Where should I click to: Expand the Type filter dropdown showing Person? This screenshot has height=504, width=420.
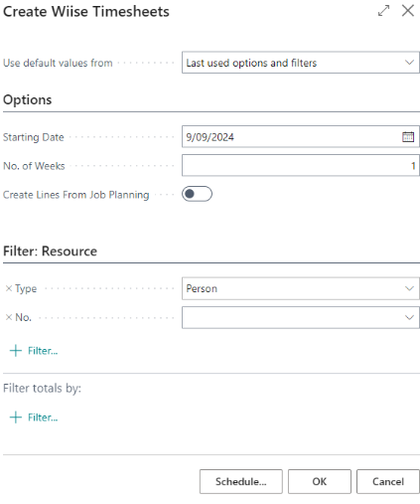click(301, 288)
